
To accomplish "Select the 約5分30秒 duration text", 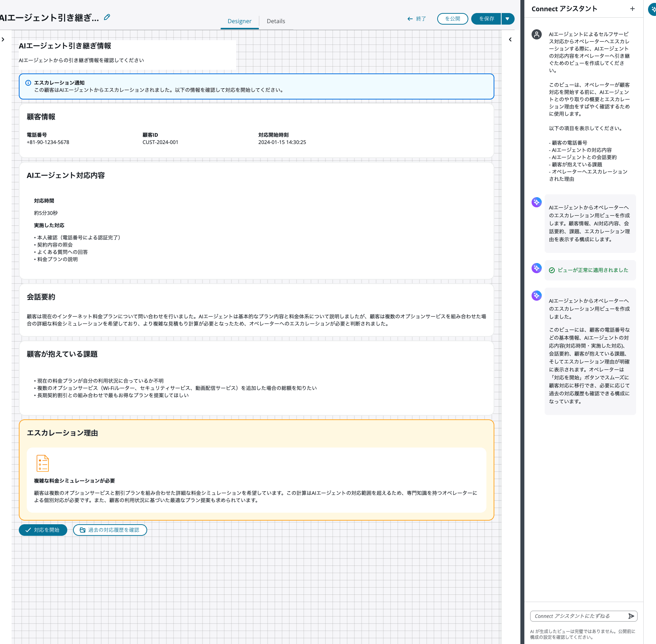I will 46,213.
